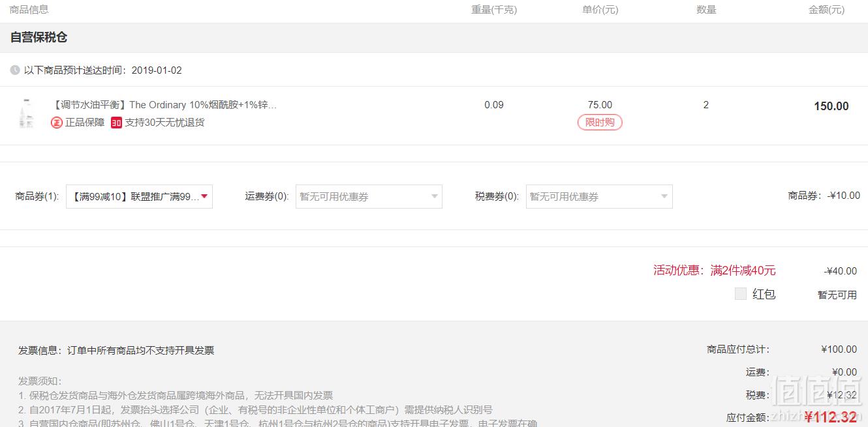
Task: Click the 商品信息 column header
Action: (x=29, y=10)
